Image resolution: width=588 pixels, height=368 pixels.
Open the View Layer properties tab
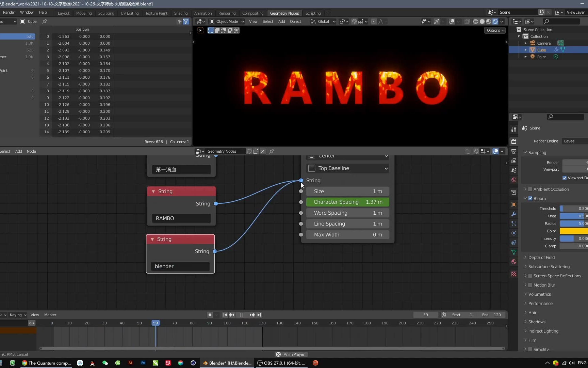click(514, 161)
